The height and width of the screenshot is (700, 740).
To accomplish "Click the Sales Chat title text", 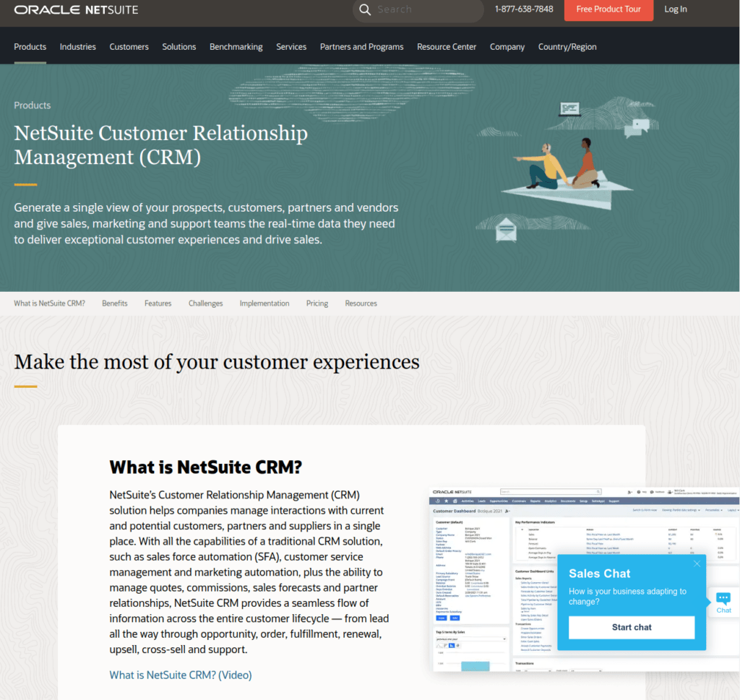I will pos(599,574).
